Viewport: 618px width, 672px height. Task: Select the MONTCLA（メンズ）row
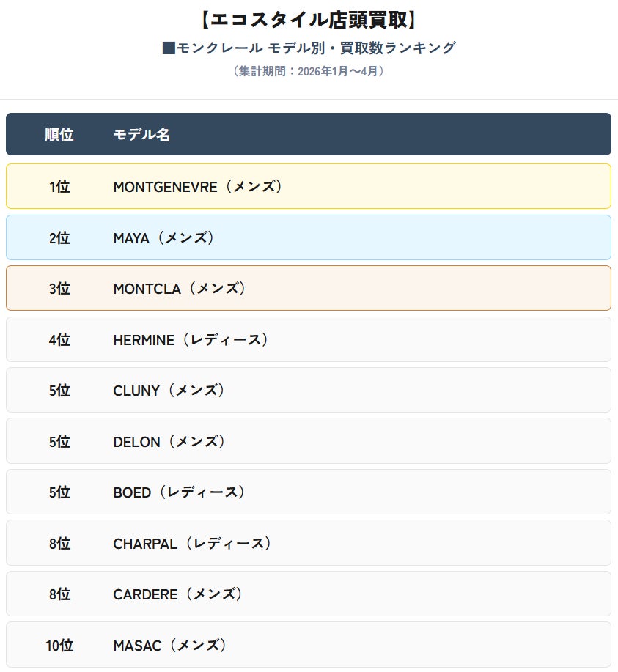point(309,288)
